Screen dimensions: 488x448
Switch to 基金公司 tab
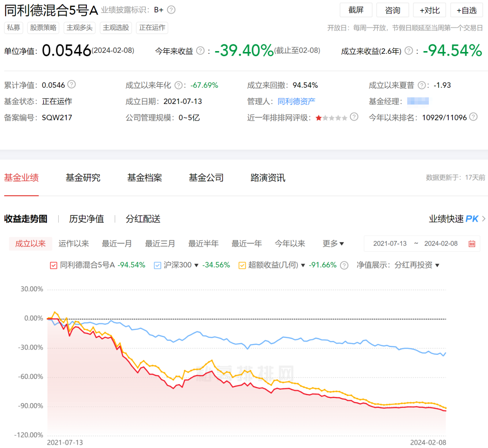click(x=206, y=178)
